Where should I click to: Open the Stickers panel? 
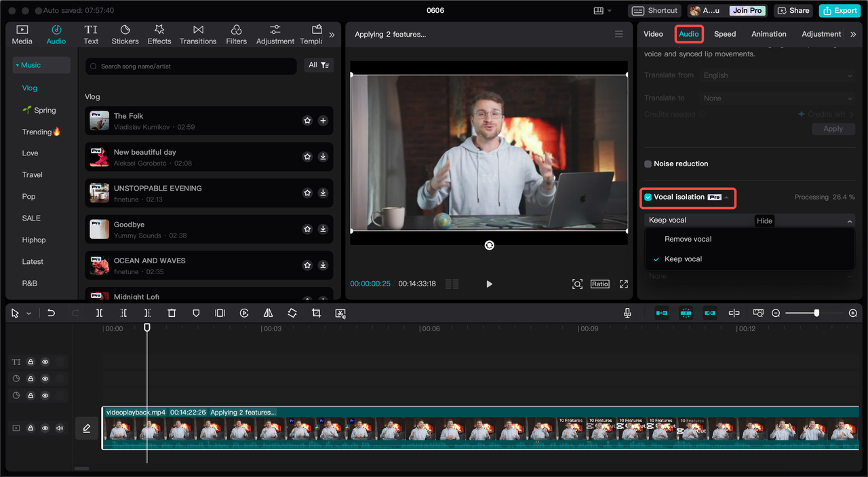point(125,35)
